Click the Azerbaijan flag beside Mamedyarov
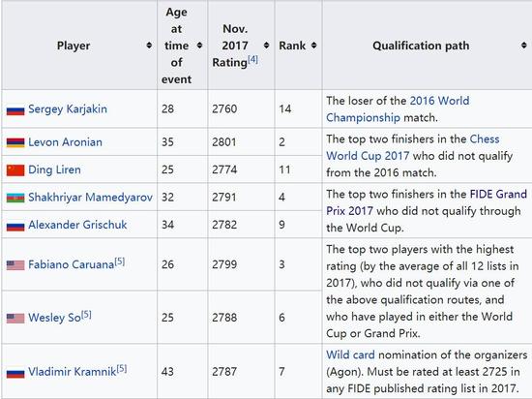Image resolution: width=532 pixels, height=399 pixels. pyautogui.click(x=15, y=198)
